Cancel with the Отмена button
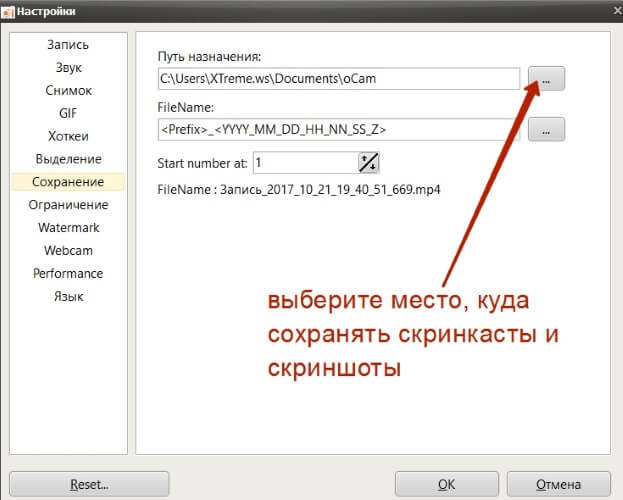Viewport: 623px width, 500px height. point(558,484)
